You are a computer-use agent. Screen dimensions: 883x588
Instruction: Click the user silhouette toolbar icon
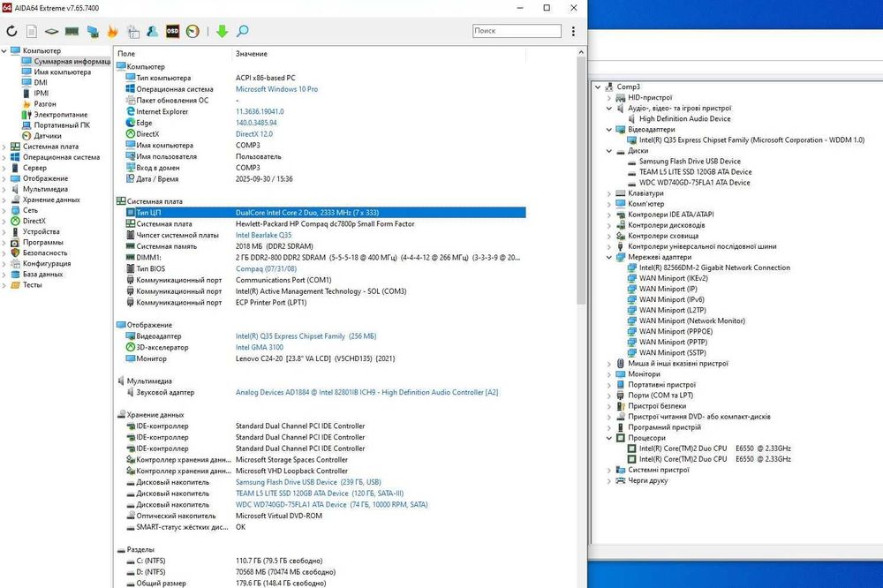coord(152,32)
